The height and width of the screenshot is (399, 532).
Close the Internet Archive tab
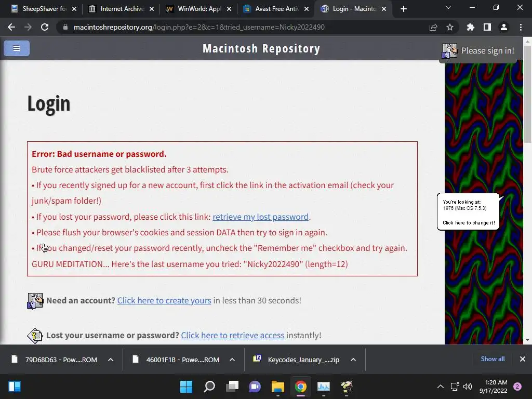(x=152, y=9)
